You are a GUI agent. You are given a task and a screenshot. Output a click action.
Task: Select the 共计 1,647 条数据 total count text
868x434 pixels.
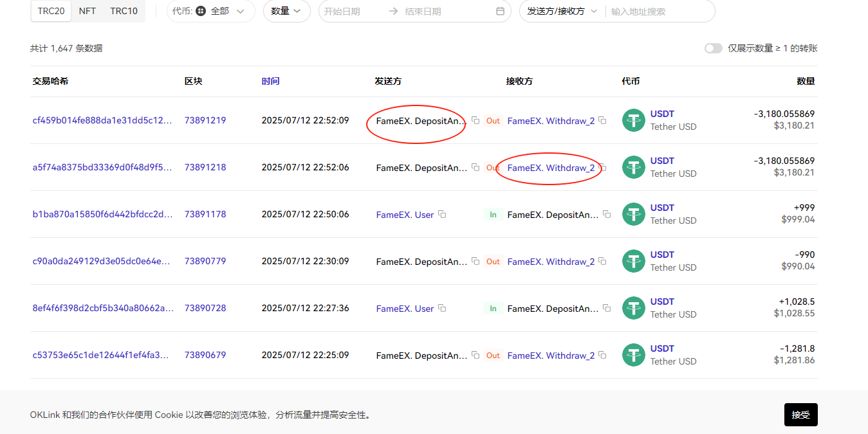click(66, 48)
